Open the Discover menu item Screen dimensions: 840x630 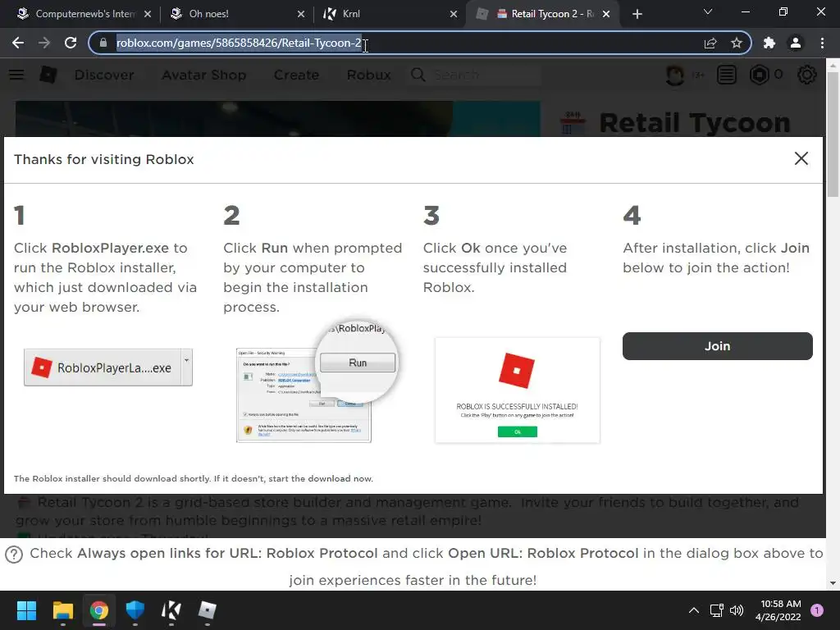tap(104, 75)
